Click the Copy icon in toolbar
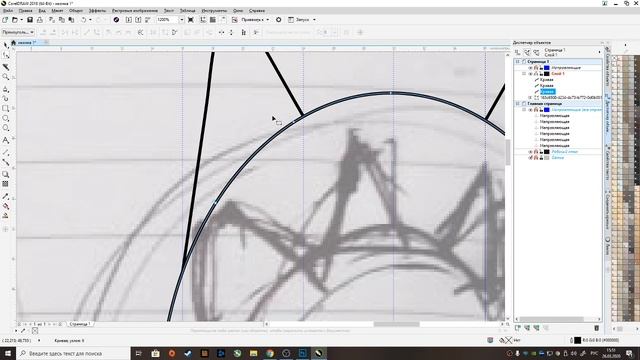The image size is (640, 360). 62,20
